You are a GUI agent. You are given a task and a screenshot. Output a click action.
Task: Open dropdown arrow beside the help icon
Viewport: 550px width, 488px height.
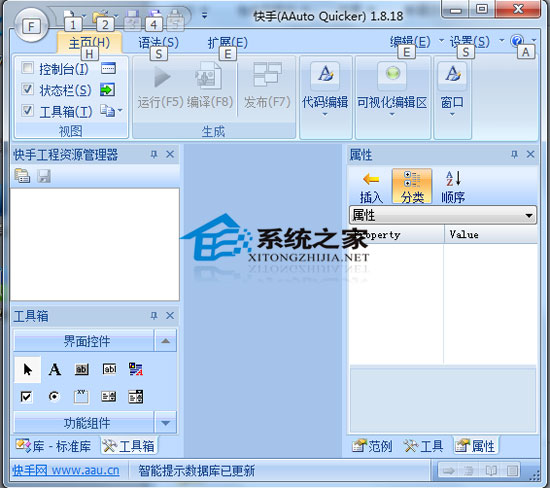click(534, 40)
